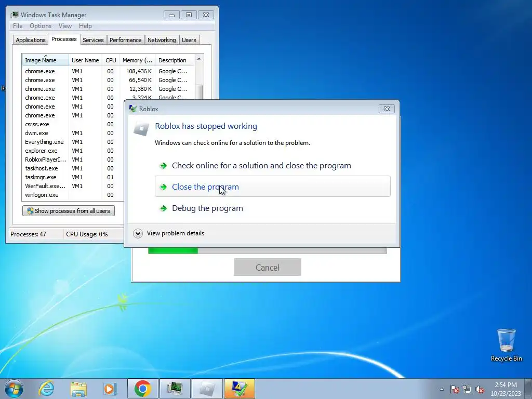Select WerFault.exe process row
The width and height of the screenshot is (532, 399).
coord(73,186)
